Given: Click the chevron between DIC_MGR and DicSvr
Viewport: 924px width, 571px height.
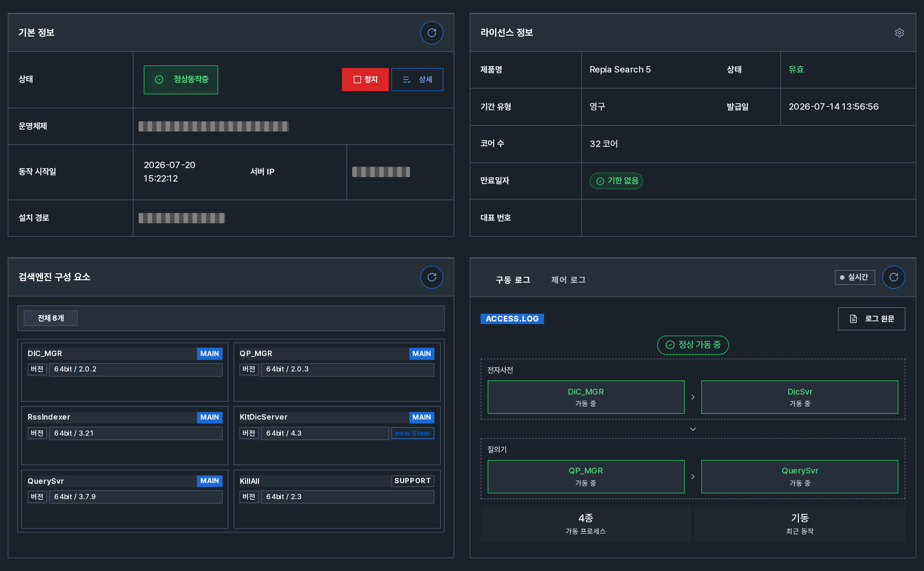Looking at the screenshot, I should [x=693, y=397].
